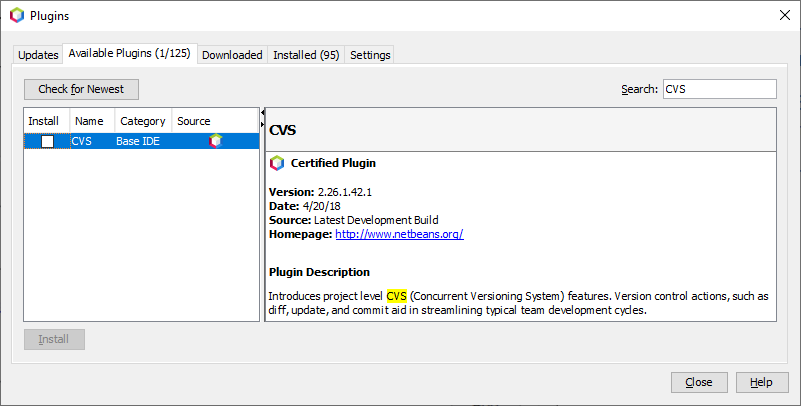801x406 pixels.
Task: Click the Plugin Description heading
Action: pyautogui.click(x=319, y=272)
